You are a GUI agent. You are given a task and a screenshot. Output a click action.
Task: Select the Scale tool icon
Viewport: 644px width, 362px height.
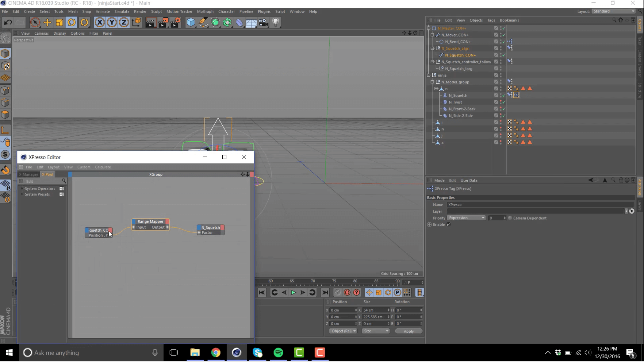59,22
